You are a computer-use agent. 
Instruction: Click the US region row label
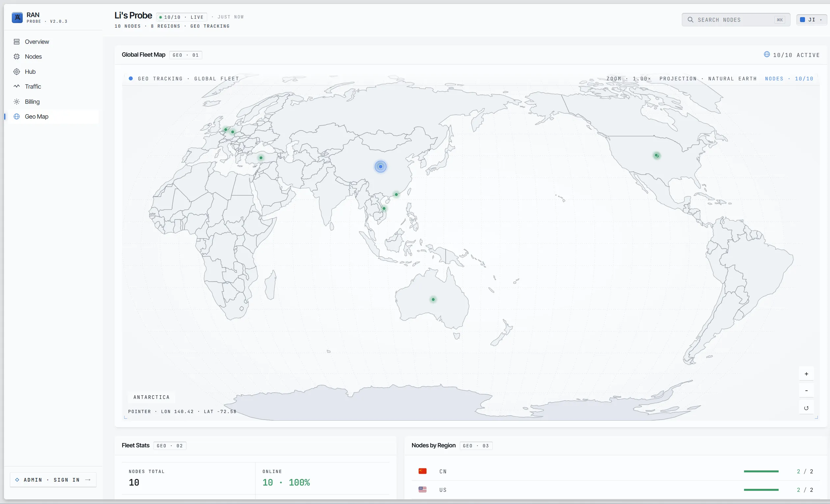(443, 490)
